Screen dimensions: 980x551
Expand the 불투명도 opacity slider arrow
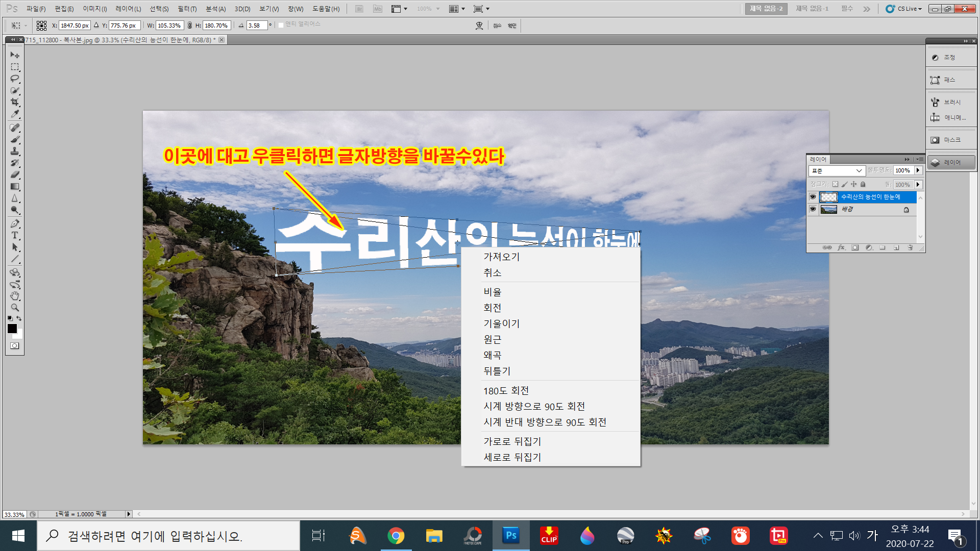[918, 170]
